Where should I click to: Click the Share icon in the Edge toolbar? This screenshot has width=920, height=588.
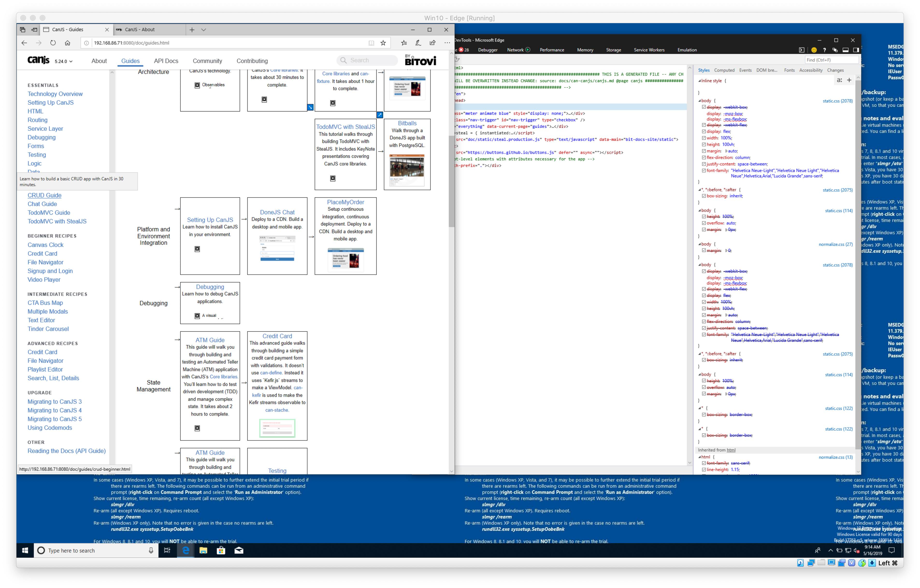pyautogui.click(x=433, y=43)
